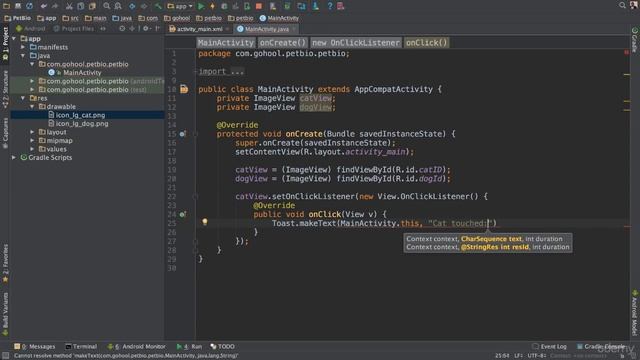
Task: Open the Gradle side panel tab
Action: (x=635, y=40)
